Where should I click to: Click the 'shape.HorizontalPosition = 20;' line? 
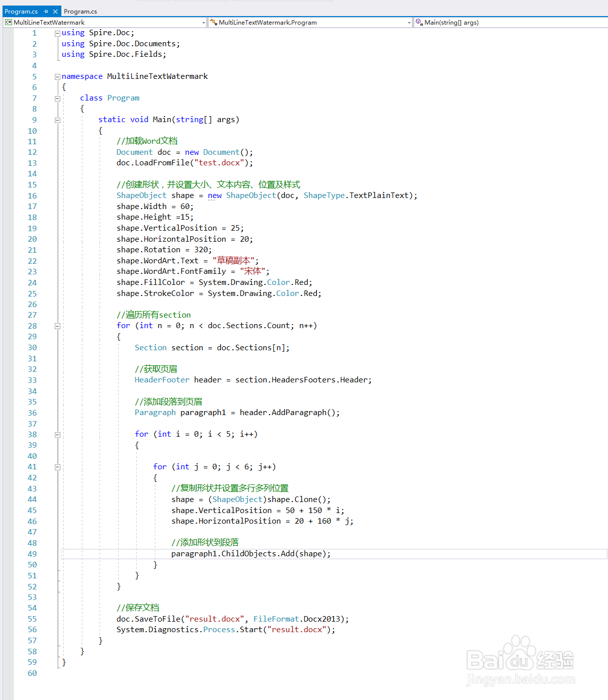[x=185, y=239]
